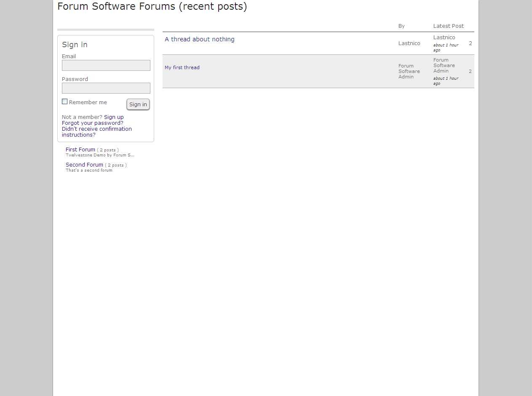This screenshot has height=396, width=532.
Task: Click the Forgot your password link
Action: (x=93, y=123)
